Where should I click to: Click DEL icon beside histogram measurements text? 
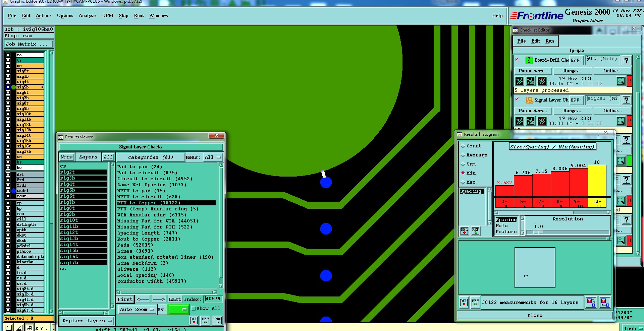pyautogui.click(x=464, y=303)
